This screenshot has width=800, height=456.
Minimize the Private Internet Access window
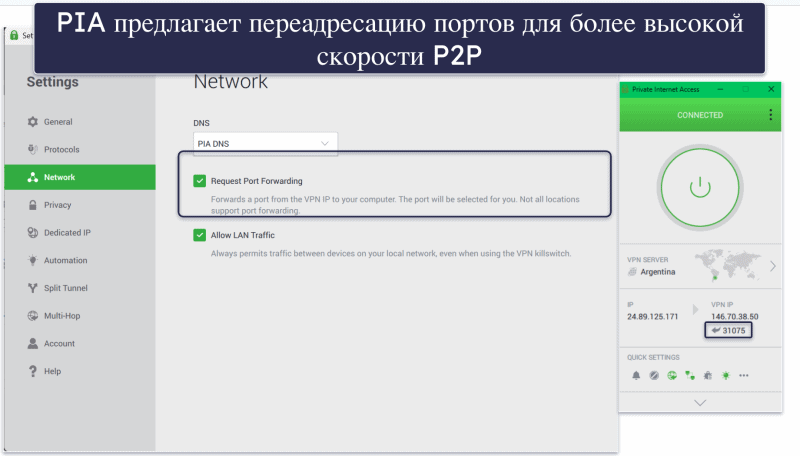pos(720,89)
